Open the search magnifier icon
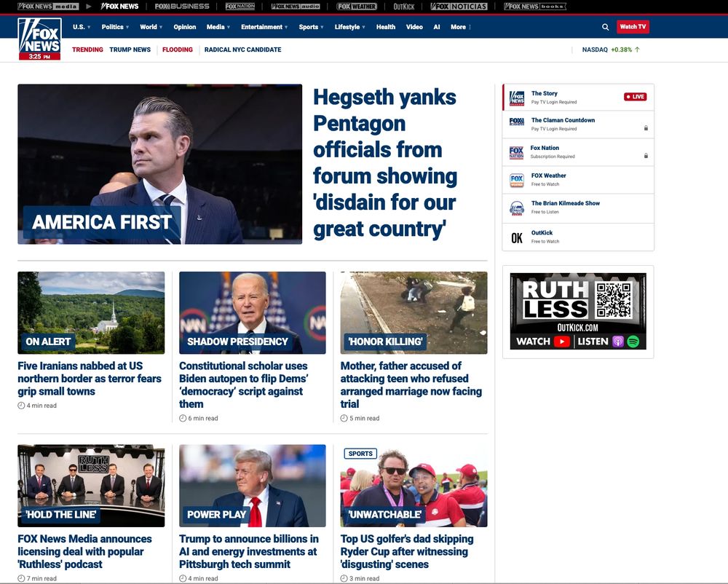Image resolution: width=728 pixels, height=584 pixels. point(606,27)
